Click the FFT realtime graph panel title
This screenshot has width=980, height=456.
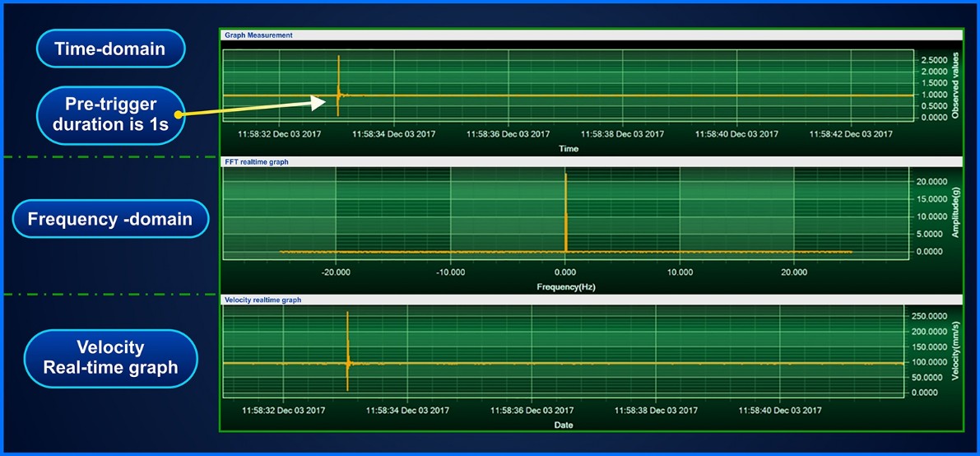coord(256,161)
